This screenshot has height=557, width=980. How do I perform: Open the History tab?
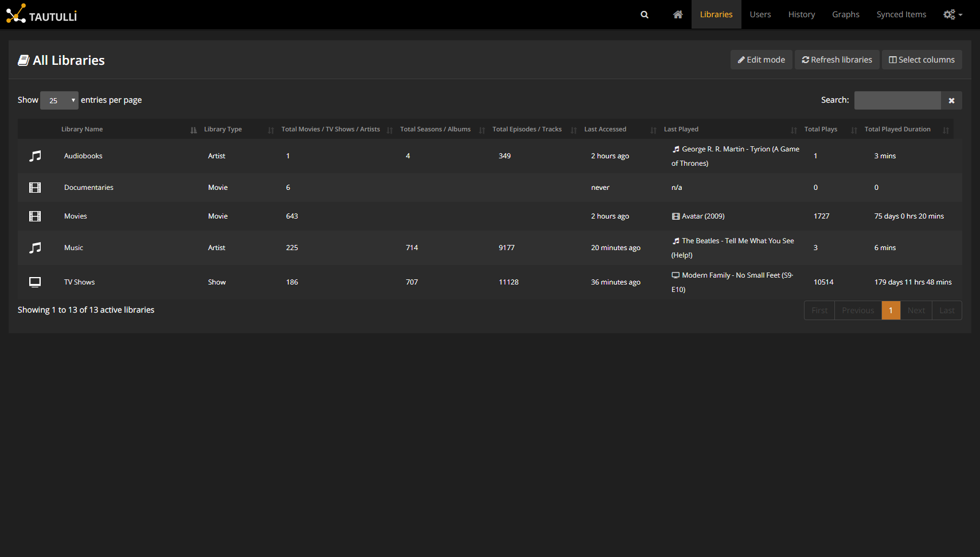coord(801,15)
